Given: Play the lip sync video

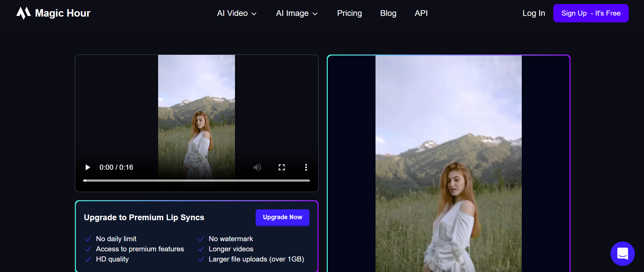Looking at the screenshot, I should [x=88, y=167].
